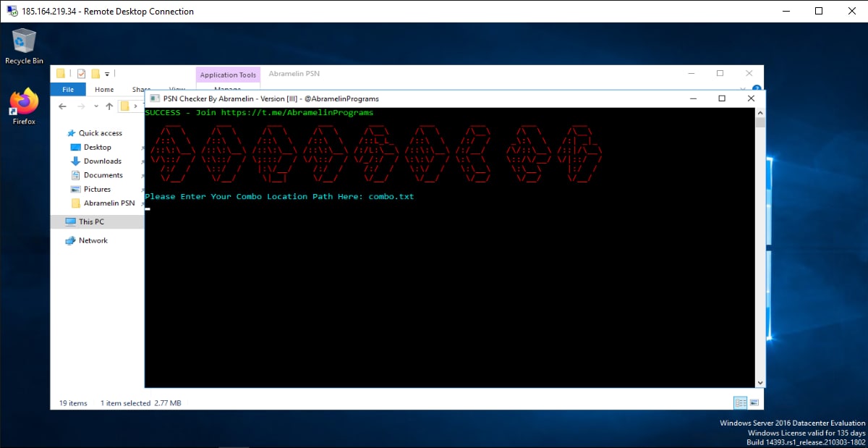Click the folder icon in Explorer title bar

[61, 73]
